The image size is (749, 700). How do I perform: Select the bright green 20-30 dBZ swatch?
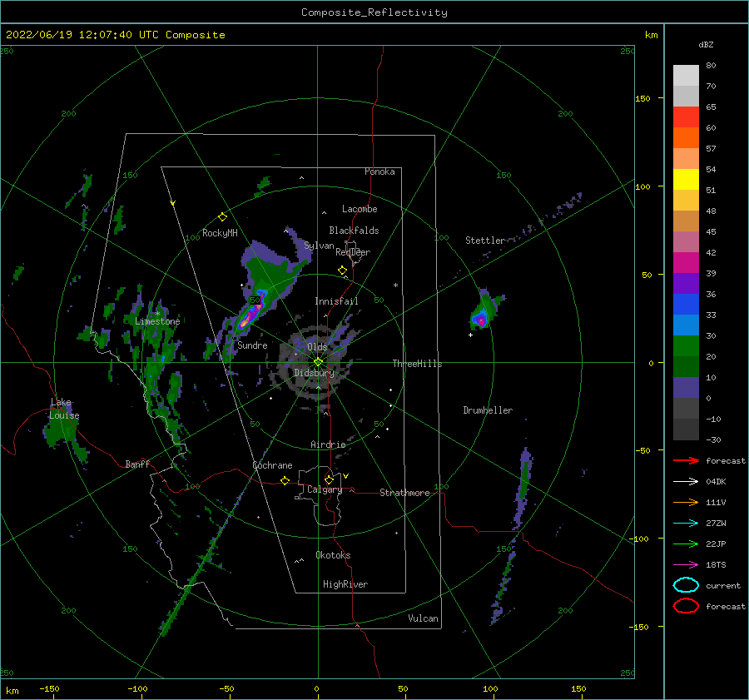(x=686, y=346)
